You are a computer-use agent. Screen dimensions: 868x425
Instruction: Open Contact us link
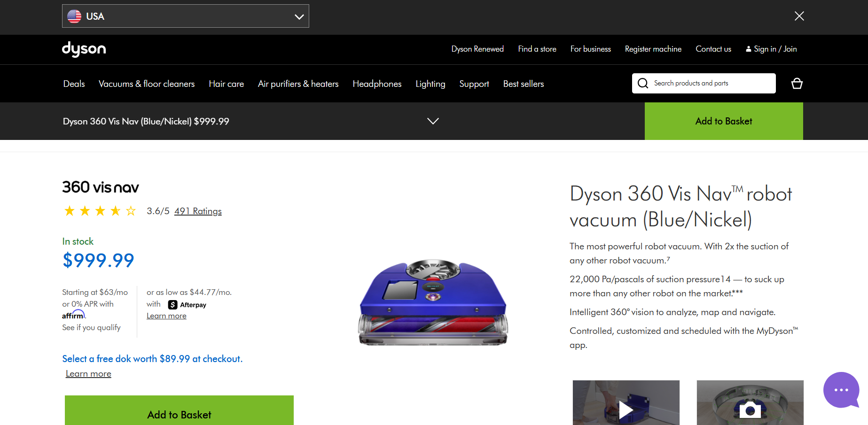pyautogui.click(x=713, y=49)
